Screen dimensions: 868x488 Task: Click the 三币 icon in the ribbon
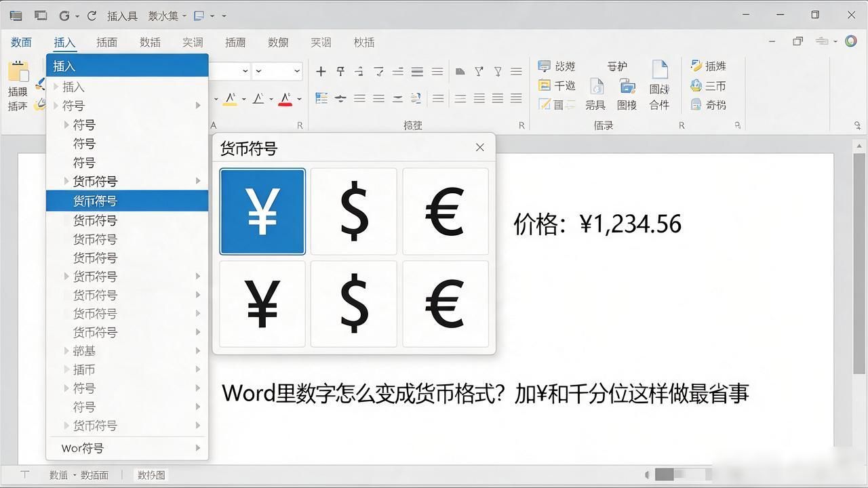[696, 85]
